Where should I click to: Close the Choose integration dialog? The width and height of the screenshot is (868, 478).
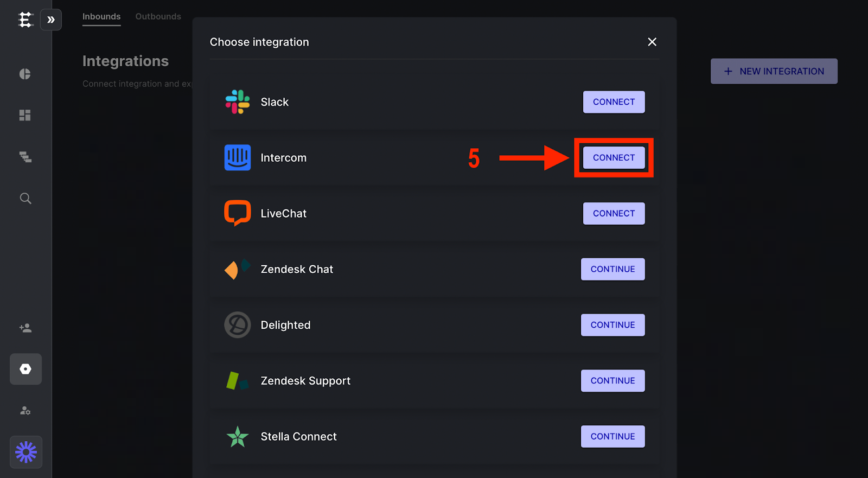(652, 42)
